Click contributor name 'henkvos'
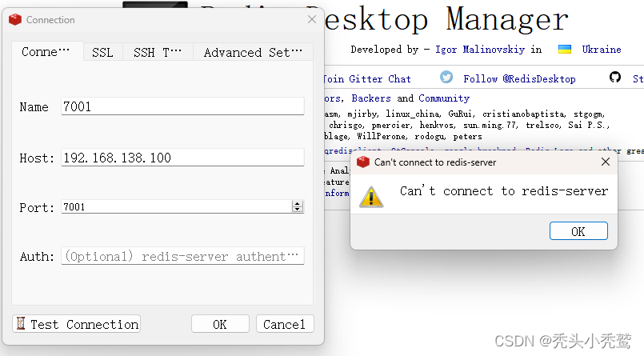Viewport: 644px width, 356px height. [x=437, y=126]
